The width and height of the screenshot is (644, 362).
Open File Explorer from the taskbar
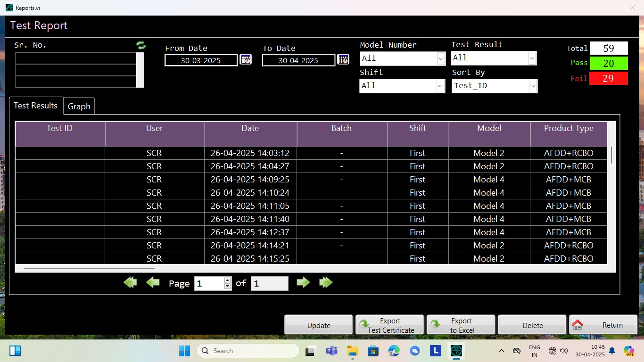(x=353, y=351)
